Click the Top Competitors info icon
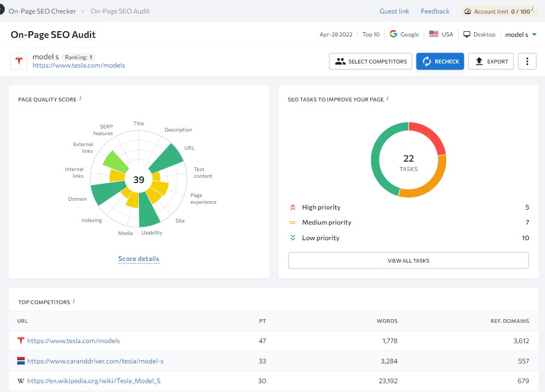 tap(74, 302)
